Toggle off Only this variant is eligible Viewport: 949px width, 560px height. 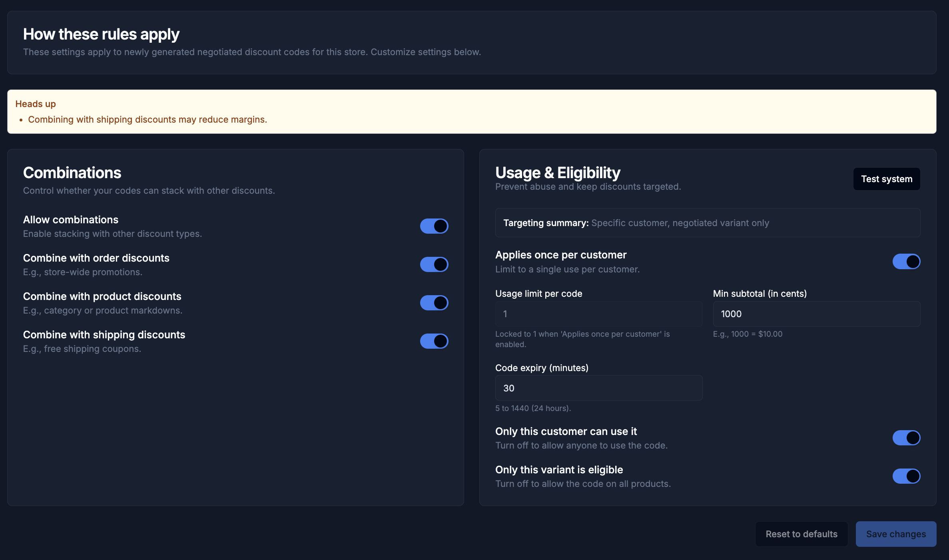pos(906,476)
